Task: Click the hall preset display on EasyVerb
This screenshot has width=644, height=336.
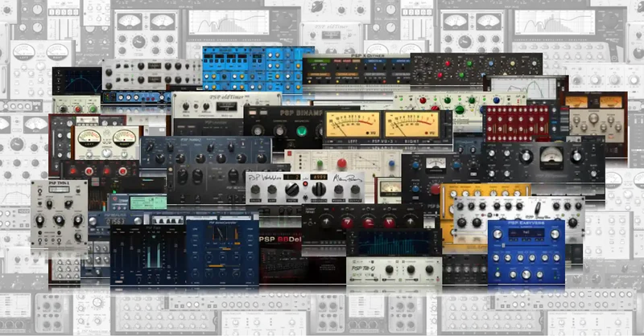Action: coord(526,232)
